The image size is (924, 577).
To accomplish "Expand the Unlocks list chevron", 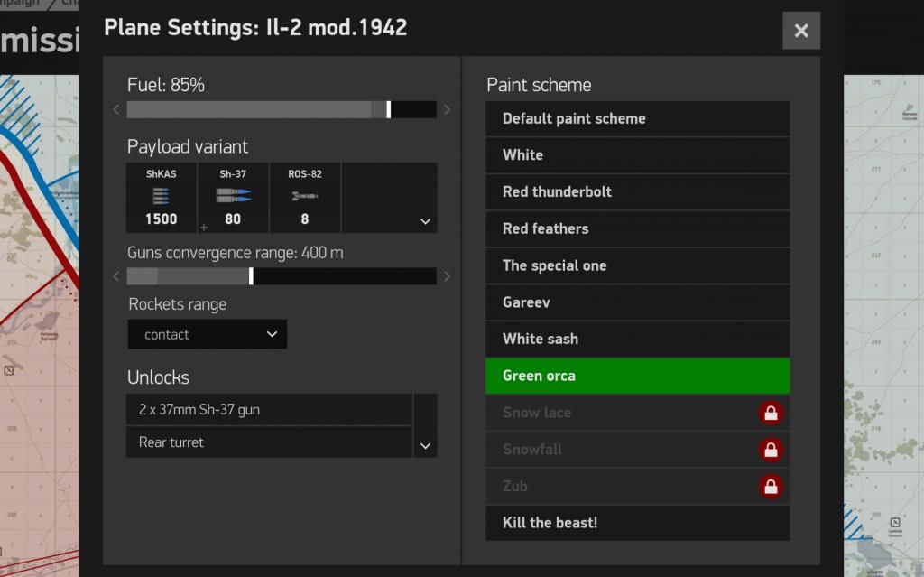I will tap(425, 445).
